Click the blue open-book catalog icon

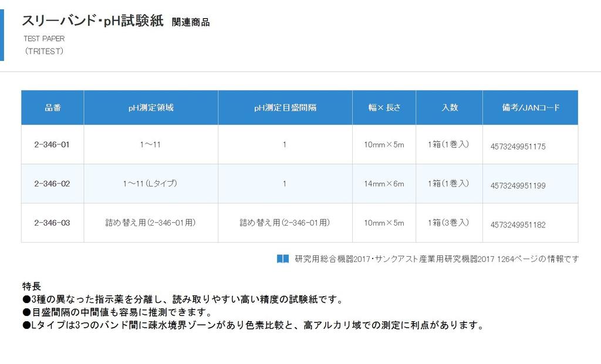(283, 258)
